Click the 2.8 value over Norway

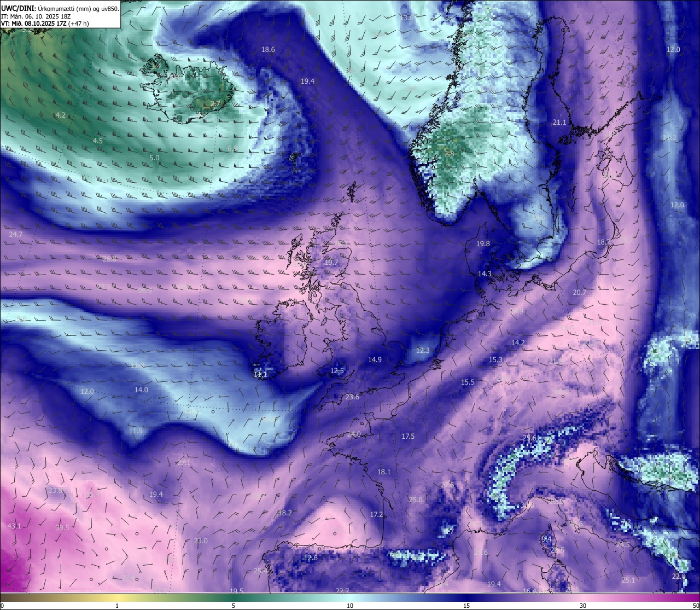[449, 154]
